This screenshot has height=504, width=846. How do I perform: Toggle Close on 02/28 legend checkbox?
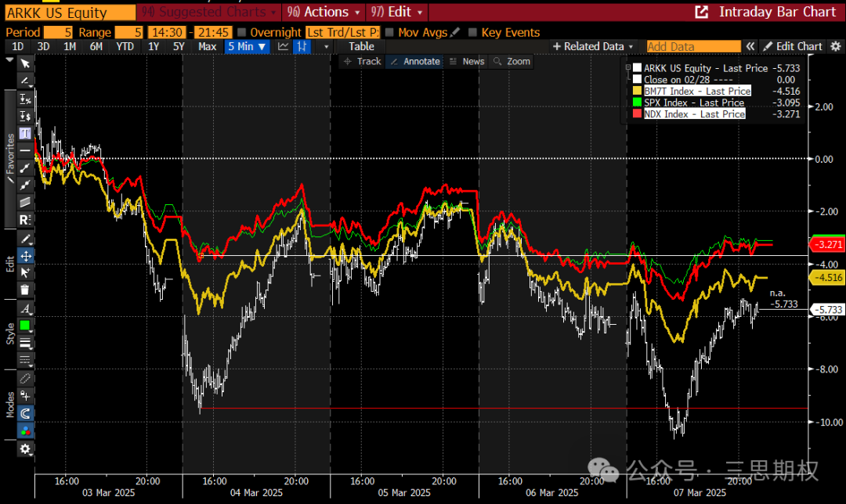pyautogui.click(x=637, y=79)
